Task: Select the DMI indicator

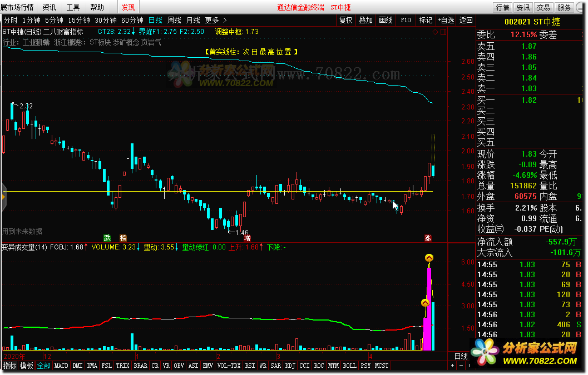Action: point(78,366)
